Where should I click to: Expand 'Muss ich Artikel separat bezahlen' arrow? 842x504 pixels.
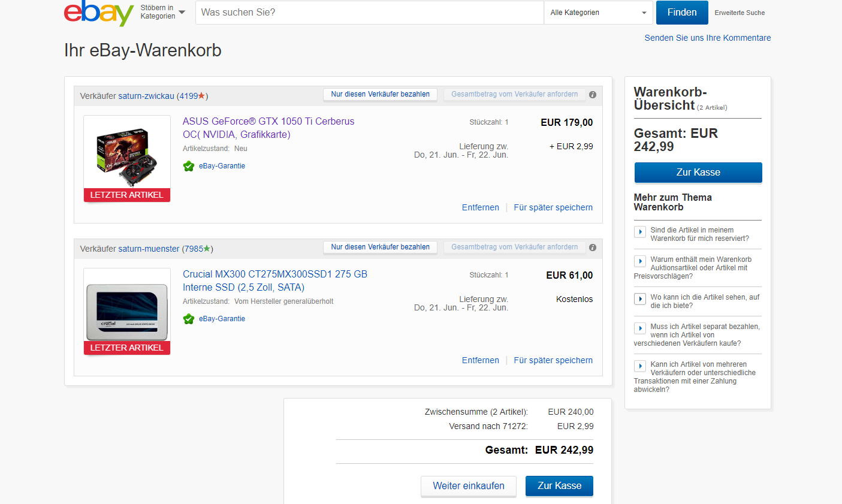[640, 328]
